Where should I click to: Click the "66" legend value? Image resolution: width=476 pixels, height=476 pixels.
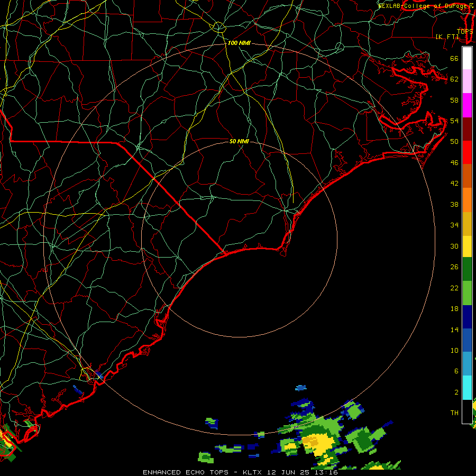tap(454, 58)
